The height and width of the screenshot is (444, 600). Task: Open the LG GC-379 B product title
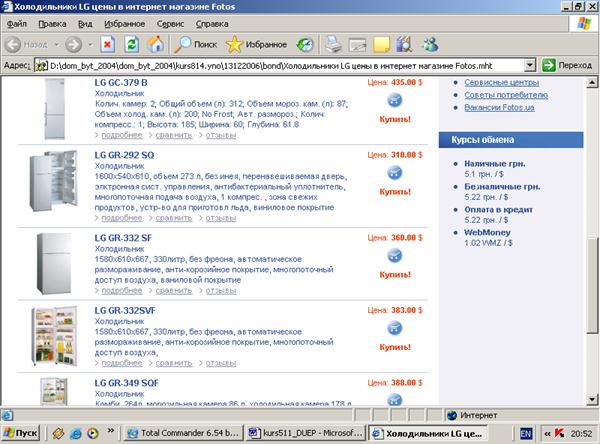[121, 83]
